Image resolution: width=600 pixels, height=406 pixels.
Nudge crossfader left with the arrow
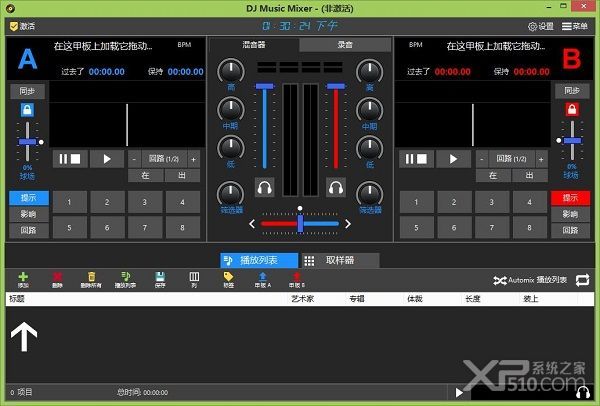coord(252,224)
